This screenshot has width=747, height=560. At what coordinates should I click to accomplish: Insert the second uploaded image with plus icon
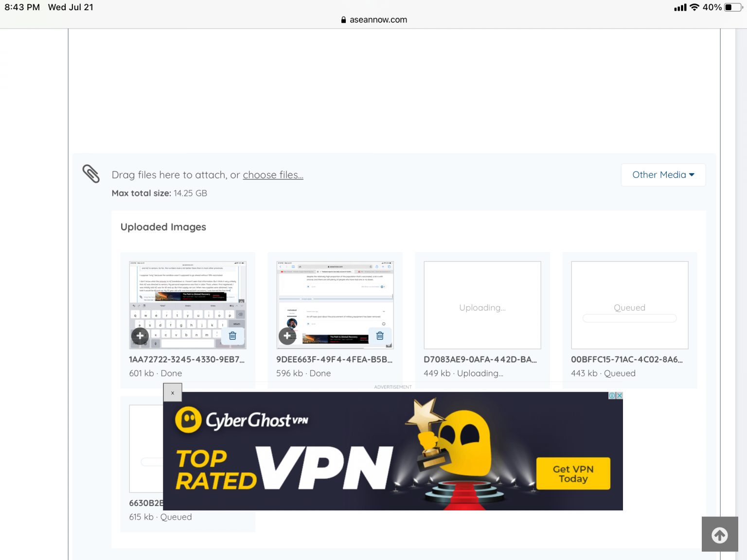pos(287,335)
